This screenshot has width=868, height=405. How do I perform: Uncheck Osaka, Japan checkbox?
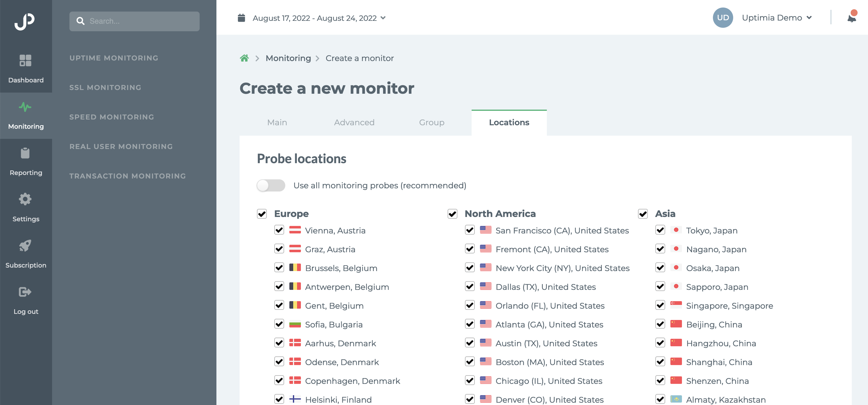pyautogui.click(x=660, y=268)
